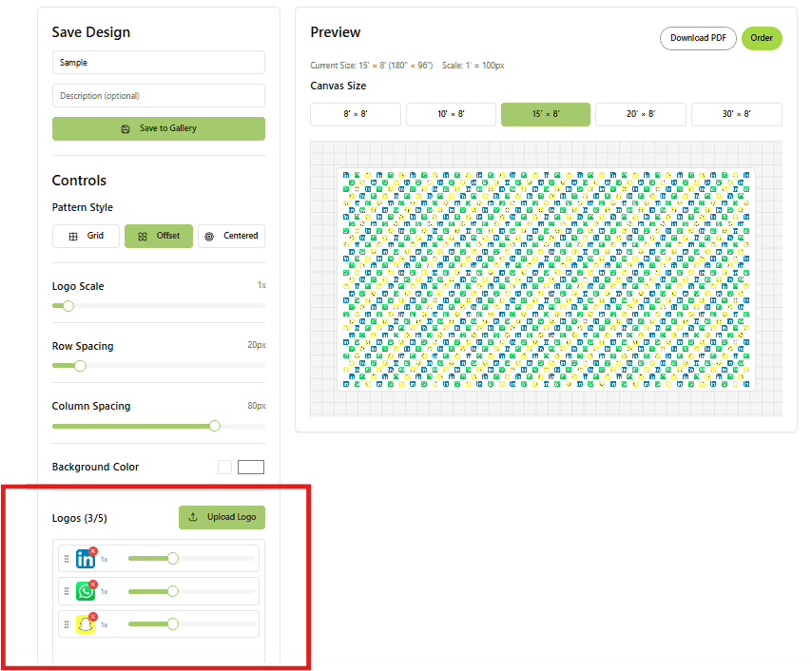Viewport: 812px width, 671px height.
Task: Click the Preview heading
Action: coord(336,32)
